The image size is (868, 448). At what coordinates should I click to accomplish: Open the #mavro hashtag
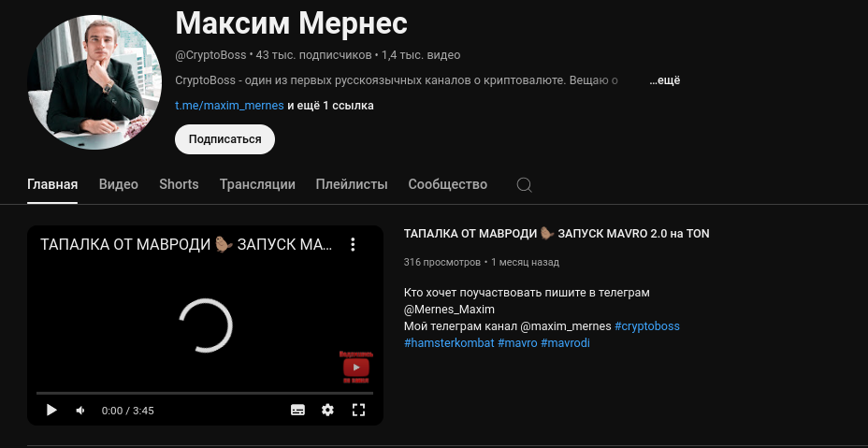pyautogui.click(x=517, y=343)
